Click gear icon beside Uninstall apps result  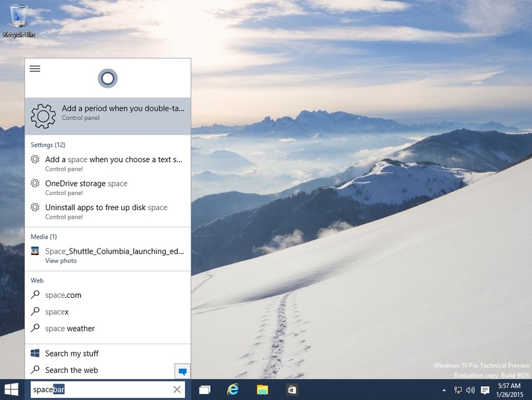(x=35, y=207)
